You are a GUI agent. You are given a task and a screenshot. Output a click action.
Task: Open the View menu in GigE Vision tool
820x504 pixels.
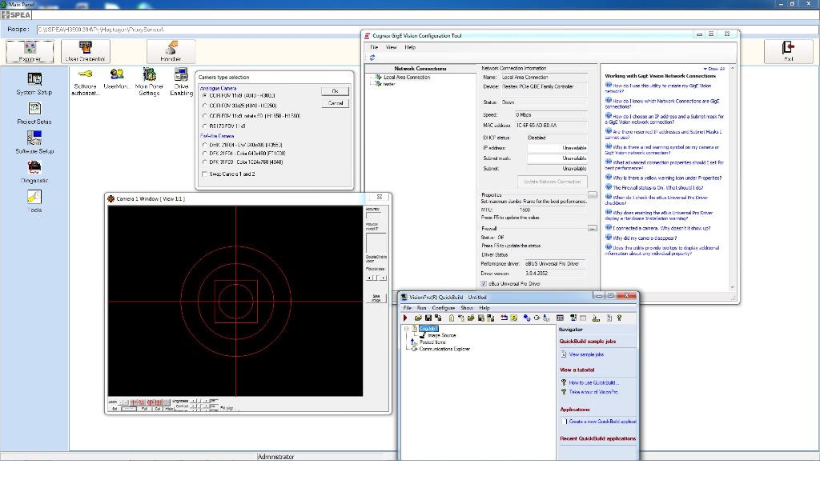coord(391,47)
